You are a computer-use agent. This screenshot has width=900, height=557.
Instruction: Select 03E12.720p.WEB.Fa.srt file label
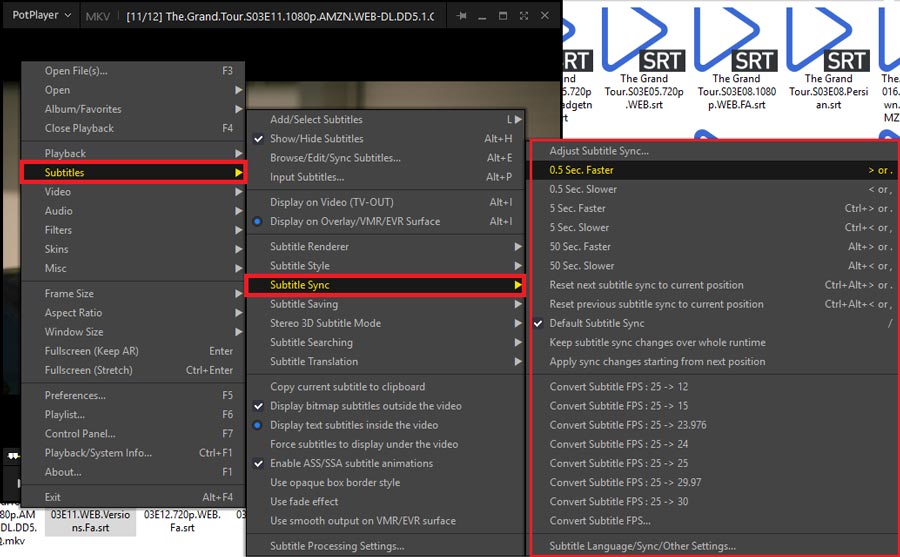(182, 521)
